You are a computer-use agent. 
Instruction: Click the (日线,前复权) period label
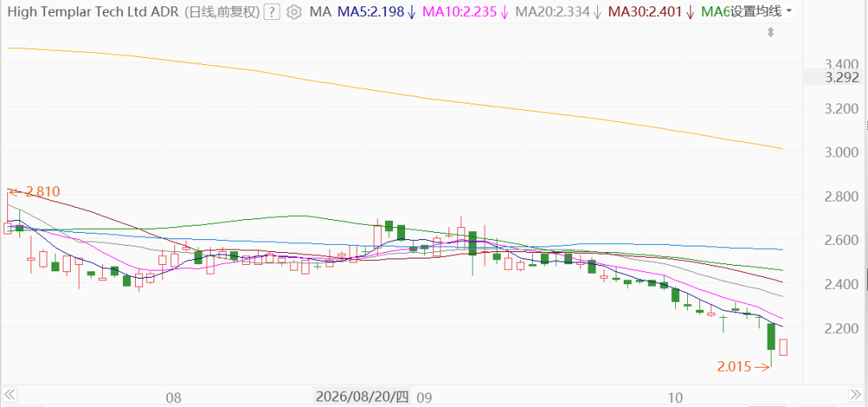click(x=222, y=11)
